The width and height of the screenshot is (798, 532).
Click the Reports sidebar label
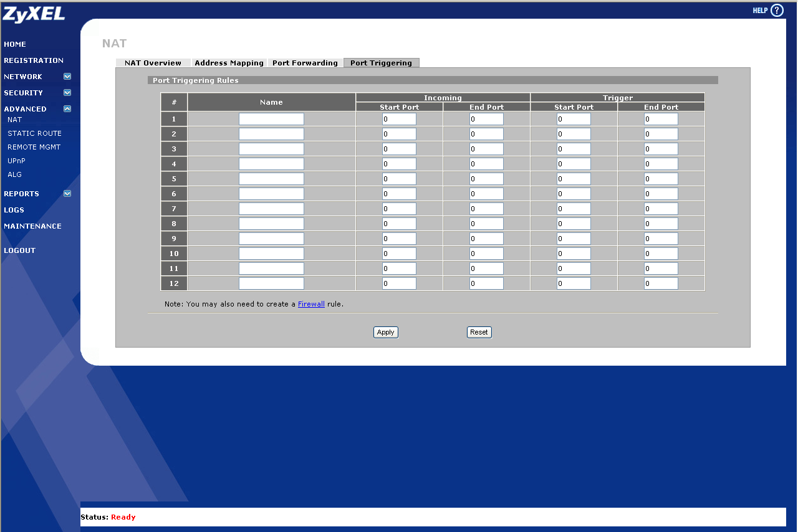pos(21,194)
